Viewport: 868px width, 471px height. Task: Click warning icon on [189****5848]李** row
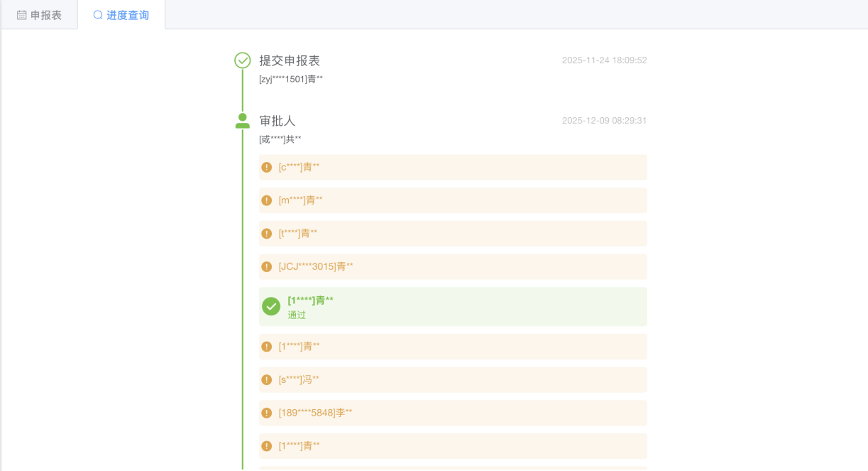pos(267,413)
